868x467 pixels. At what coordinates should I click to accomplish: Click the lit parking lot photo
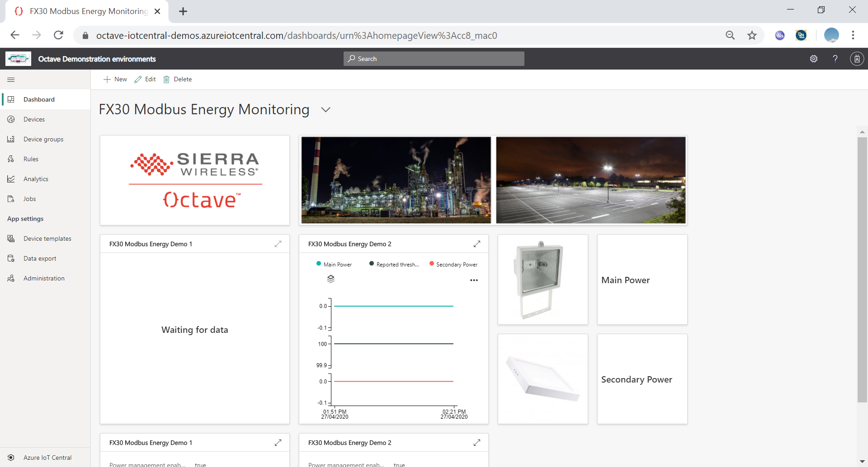591,180
